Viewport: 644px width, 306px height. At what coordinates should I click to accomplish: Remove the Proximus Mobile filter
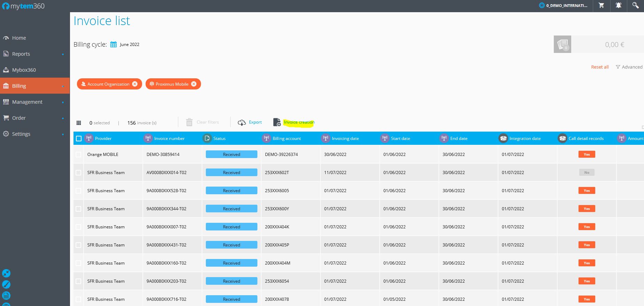coord(194,84)
